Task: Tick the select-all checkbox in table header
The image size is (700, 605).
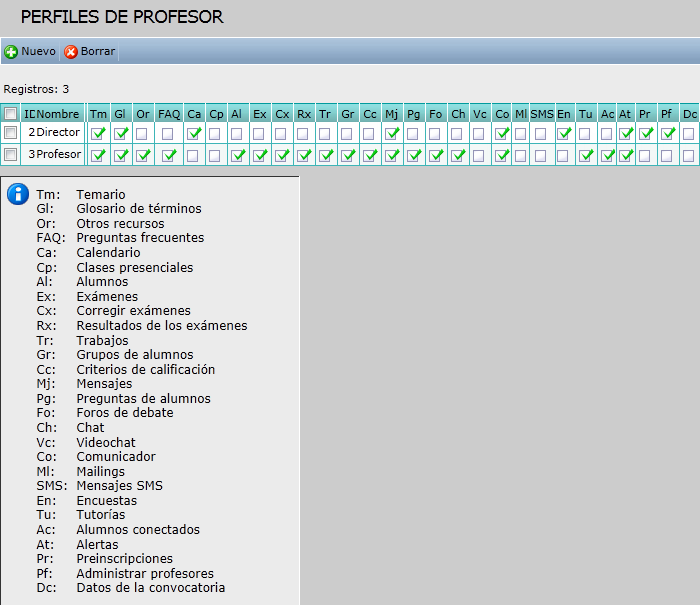Action: [x=11, y=113]
